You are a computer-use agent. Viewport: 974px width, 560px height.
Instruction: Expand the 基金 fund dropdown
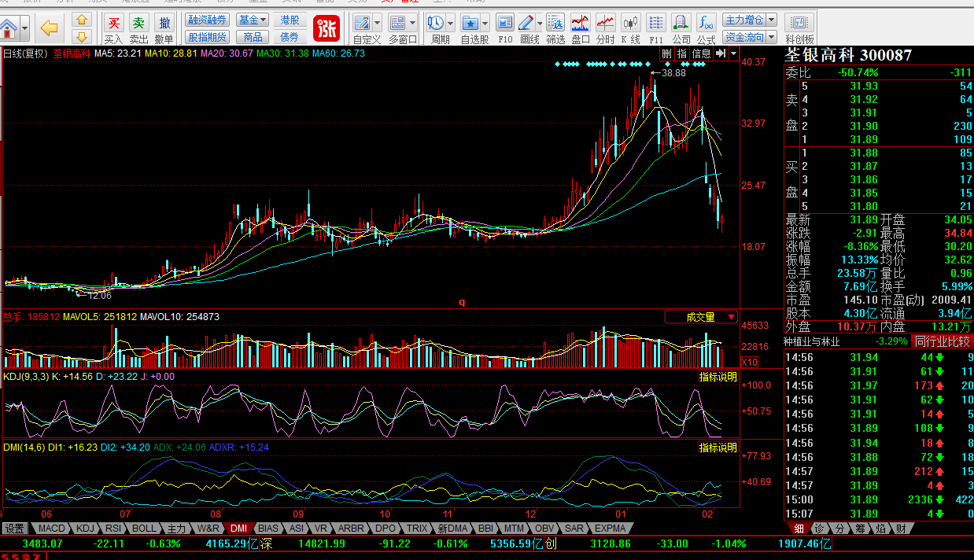tap(253, 20)
